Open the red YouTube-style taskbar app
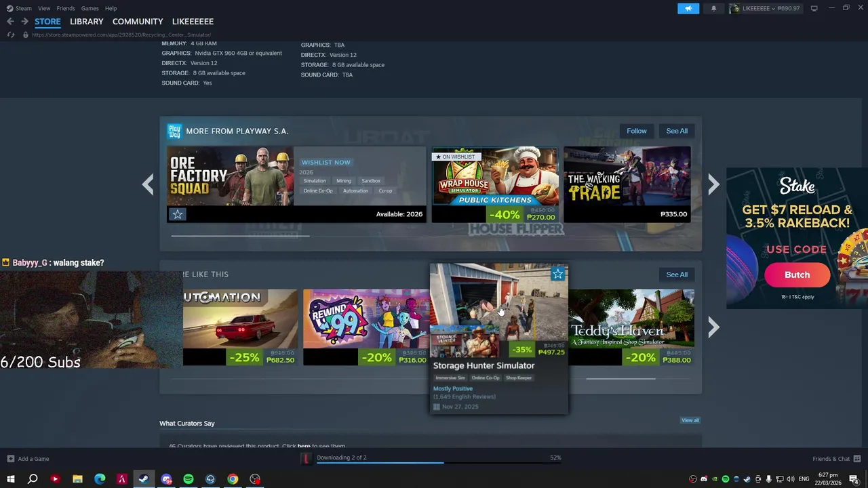 [55, 479]
